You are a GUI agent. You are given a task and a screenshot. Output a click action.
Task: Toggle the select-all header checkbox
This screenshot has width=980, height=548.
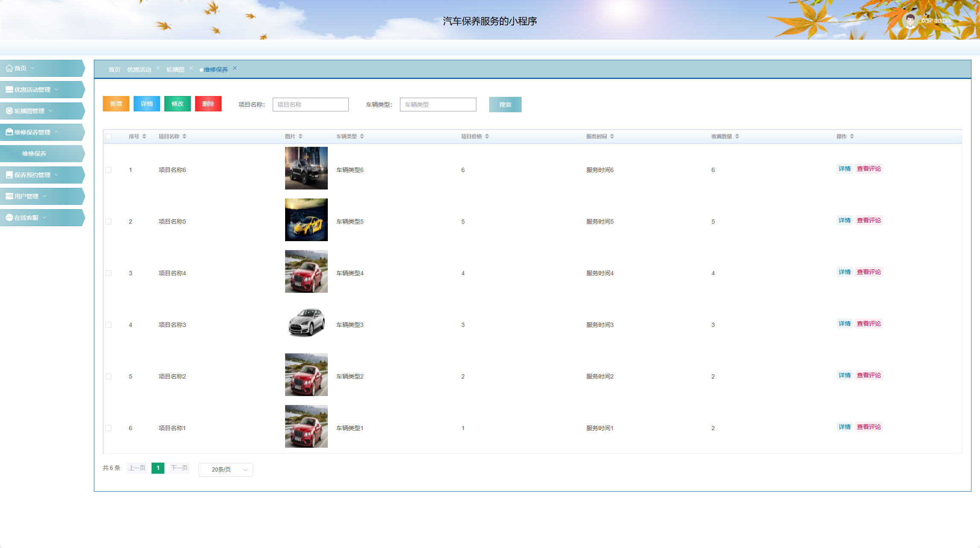click(108, 137)
